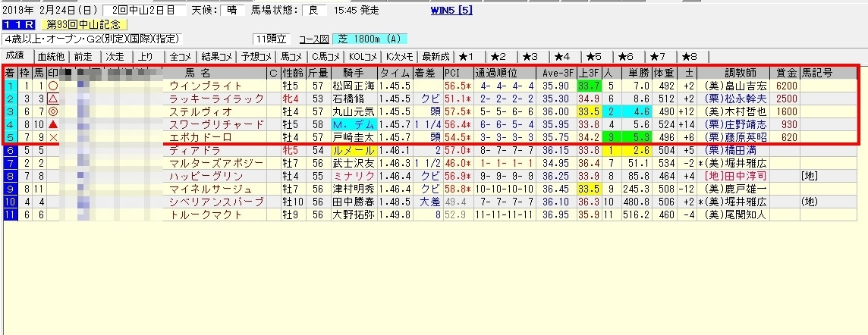
Task: Open the 前走 tab
Action: tap(84, 56)
